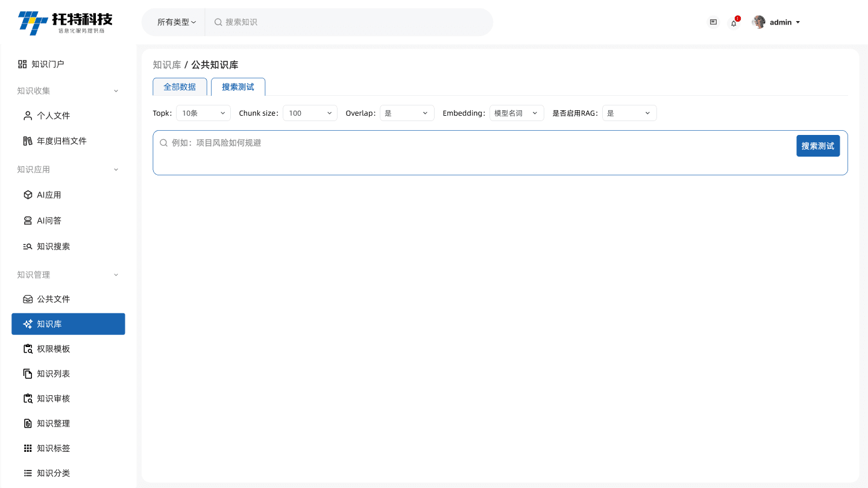
Task: Click inside the test query input box
Action: (x=422, y=143)
